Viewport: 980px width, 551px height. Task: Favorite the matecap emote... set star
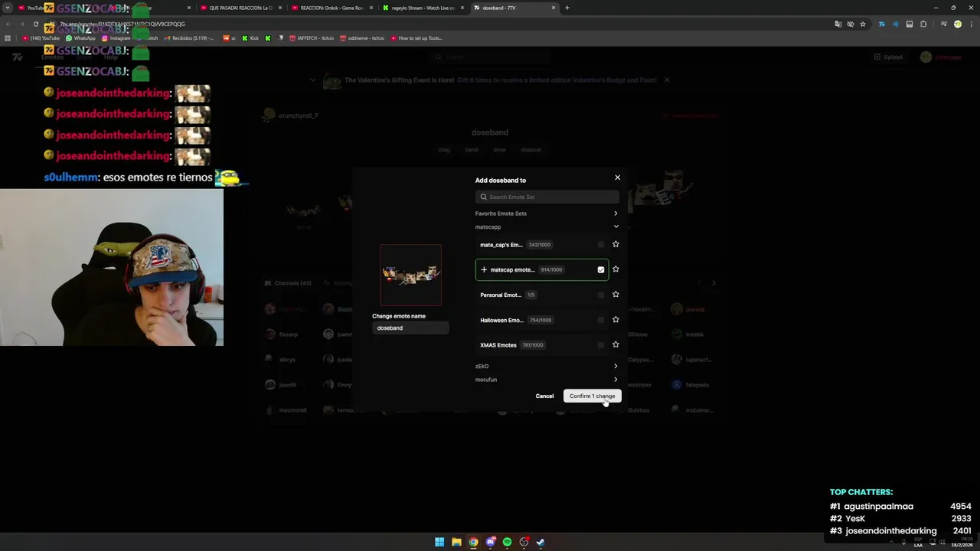pyautogui.click(x=616, y=269)
